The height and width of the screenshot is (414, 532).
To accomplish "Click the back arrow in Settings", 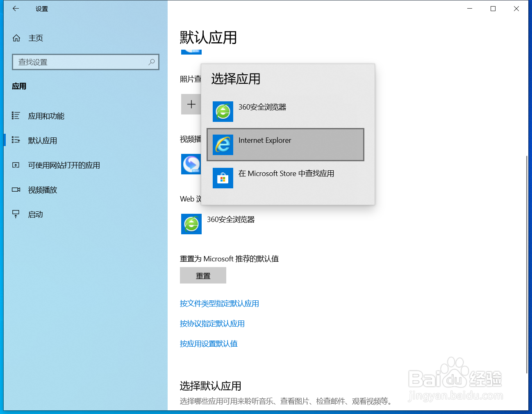I will coord(16,8).
